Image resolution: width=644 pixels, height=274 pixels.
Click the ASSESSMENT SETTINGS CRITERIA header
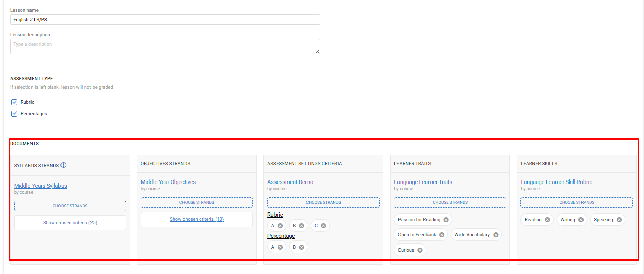(304, 164)
